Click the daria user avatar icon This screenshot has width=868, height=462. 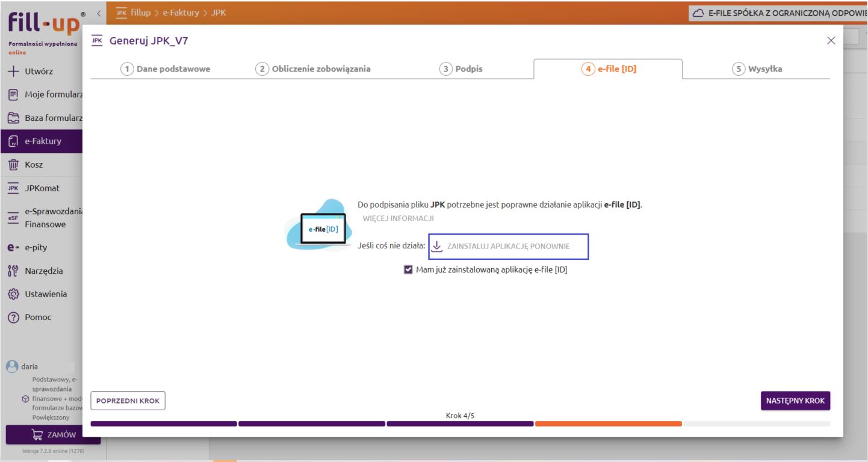pos(11,366)
